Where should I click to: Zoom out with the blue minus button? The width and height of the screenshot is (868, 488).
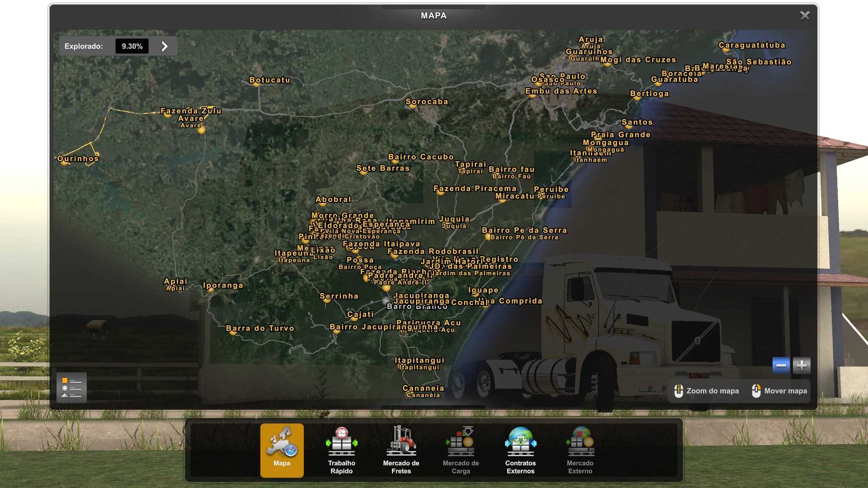[781, 365]
